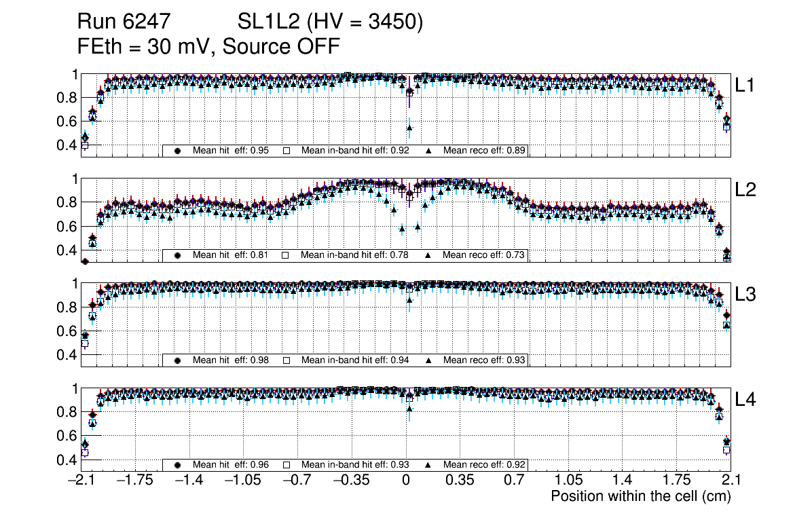Click the 'SL1L2 (HV = 3450)' title text
The height and width of the screenshot is (524, 812).
331,22
